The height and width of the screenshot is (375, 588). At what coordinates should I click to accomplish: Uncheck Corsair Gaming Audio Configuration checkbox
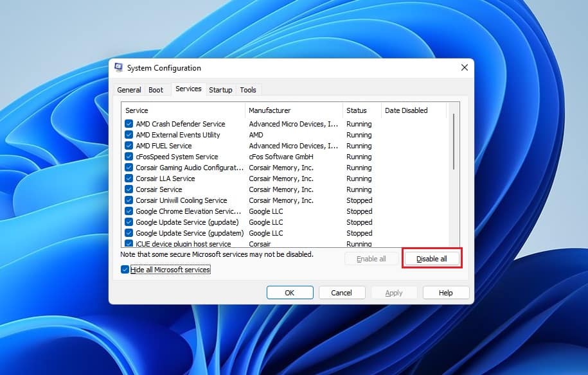click(x=129, y=167)
